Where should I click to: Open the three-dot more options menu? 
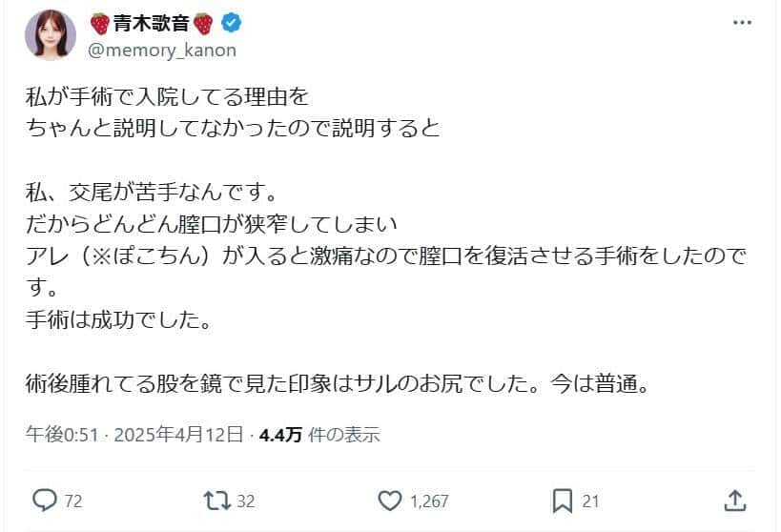click(741, 23)
